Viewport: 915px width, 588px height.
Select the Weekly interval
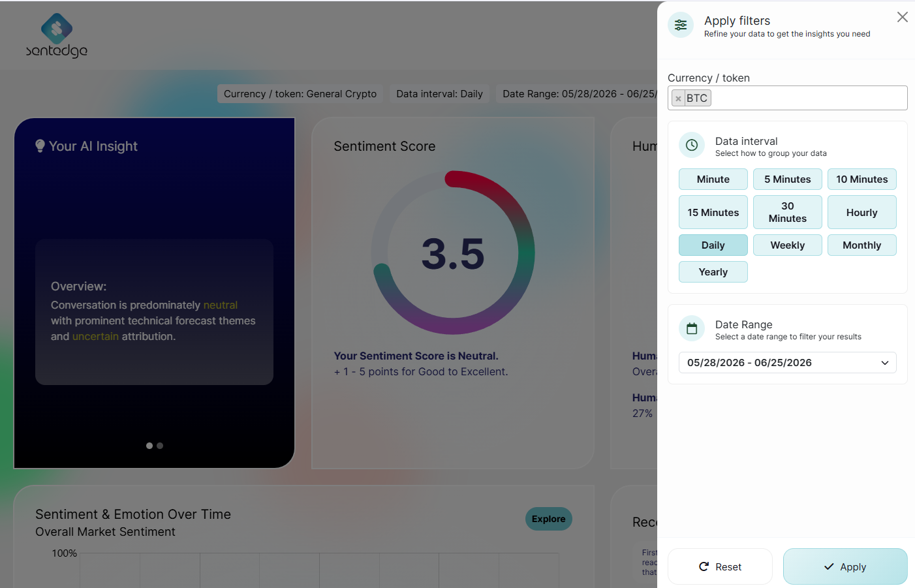[x=788, y=245]
